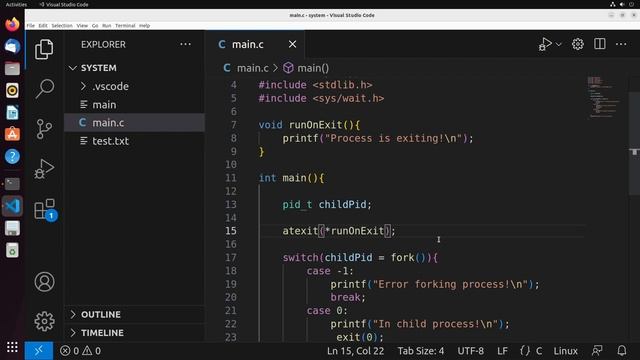Open the errors and warnings status indicator

click(80, 351)
